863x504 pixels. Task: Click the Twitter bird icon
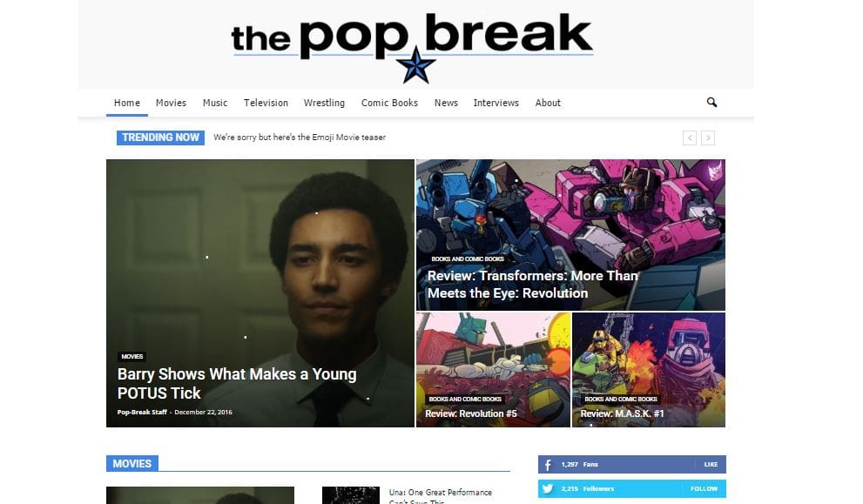(548, 488)
